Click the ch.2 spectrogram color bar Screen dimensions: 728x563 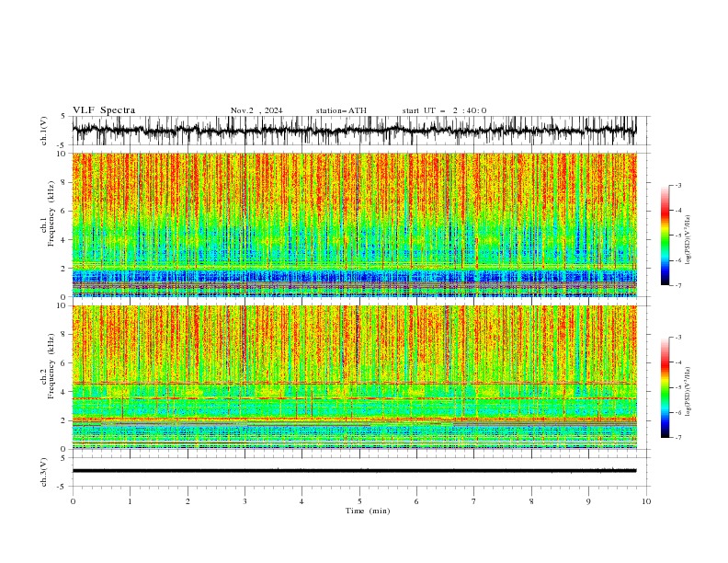665,387
